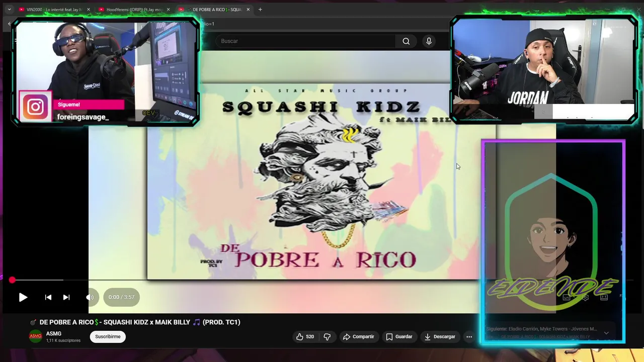Switch to VIN2000 - Lo intenté tab
Screen dimensions: 644x362
(x=54, y=10)
